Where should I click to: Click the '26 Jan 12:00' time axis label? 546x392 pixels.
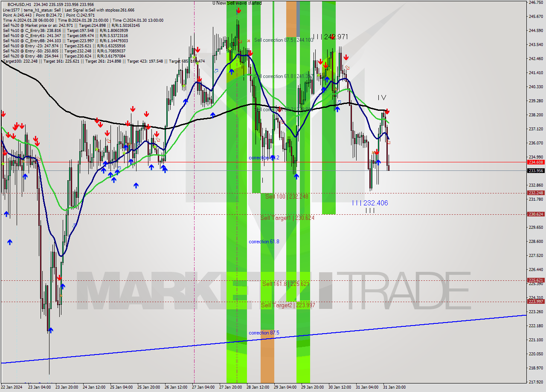176,387
